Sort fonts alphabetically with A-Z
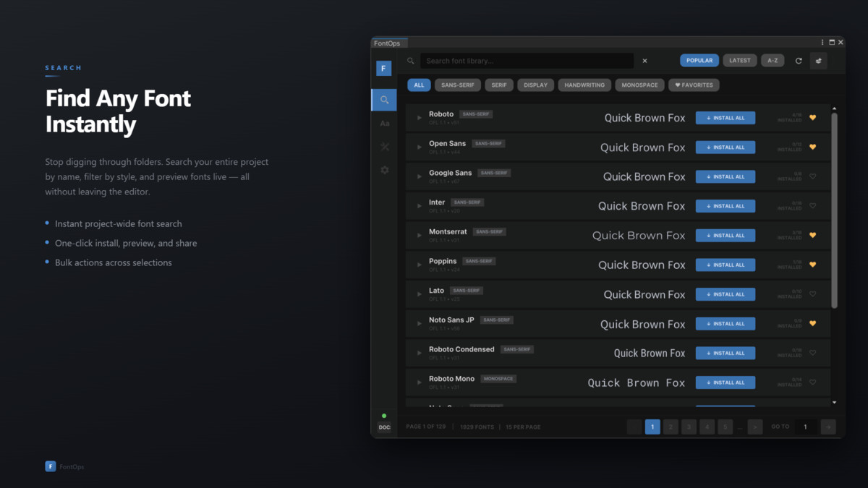The image size is (868, 488). pyautogui.click(x=773, y=61)
